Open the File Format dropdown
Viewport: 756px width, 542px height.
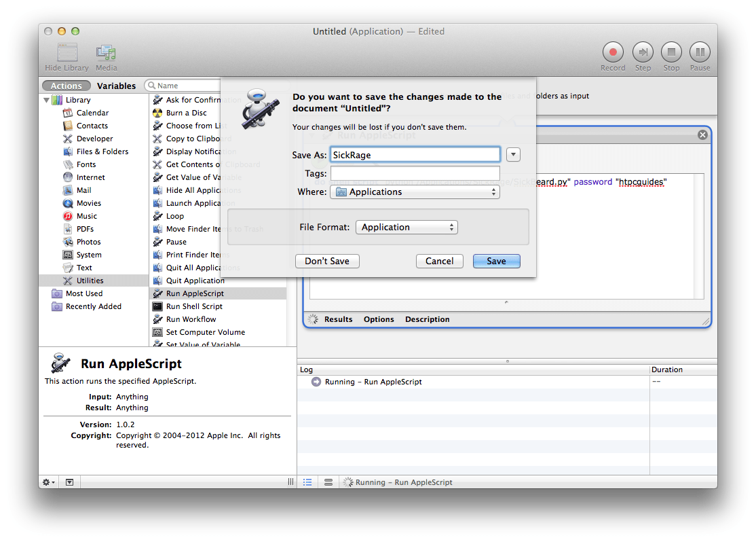407,228
